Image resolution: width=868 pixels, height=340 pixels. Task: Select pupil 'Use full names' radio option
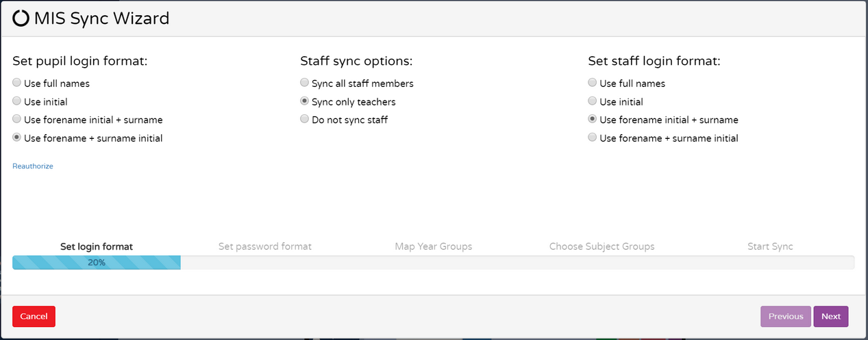pyautogui.click(x=17, y=83)
